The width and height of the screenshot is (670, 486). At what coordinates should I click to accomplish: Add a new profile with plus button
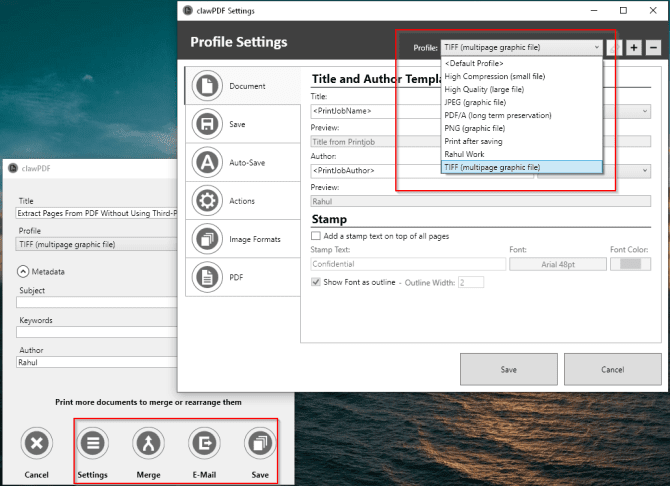click(x=634, y=47)
